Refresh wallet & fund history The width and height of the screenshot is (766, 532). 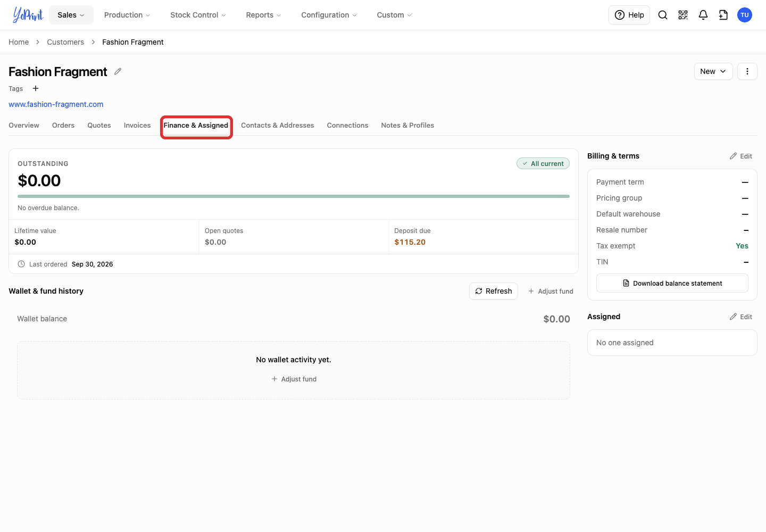pos(493,291)
